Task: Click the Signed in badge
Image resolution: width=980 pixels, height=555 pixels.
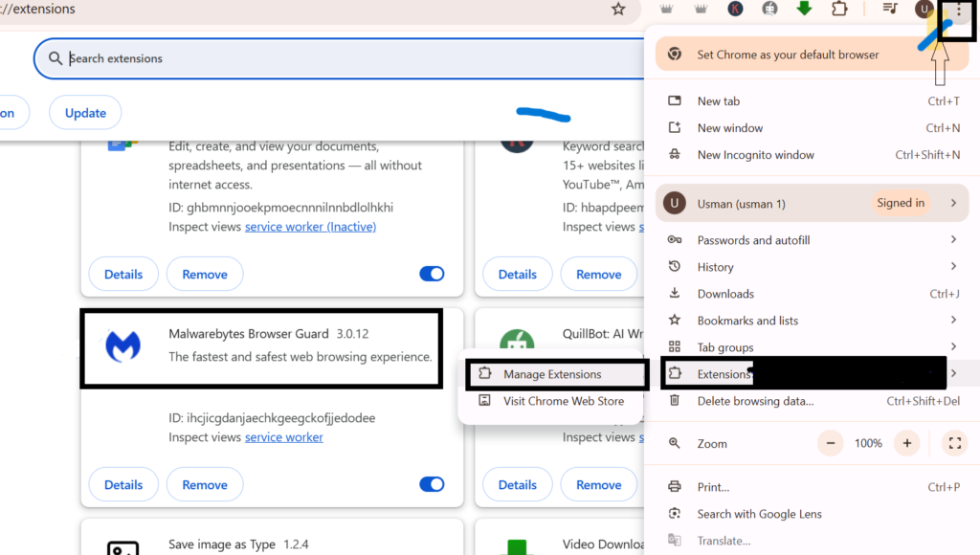Action: (900, 203)
